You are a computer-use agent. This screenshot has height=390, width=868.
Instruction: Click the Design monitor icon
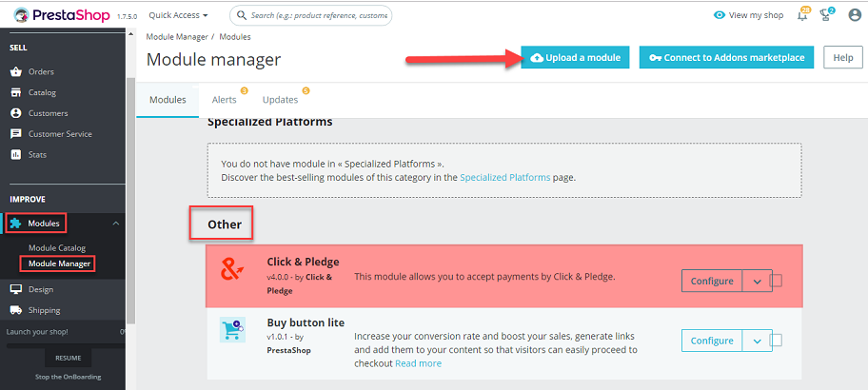coord(16,289)
